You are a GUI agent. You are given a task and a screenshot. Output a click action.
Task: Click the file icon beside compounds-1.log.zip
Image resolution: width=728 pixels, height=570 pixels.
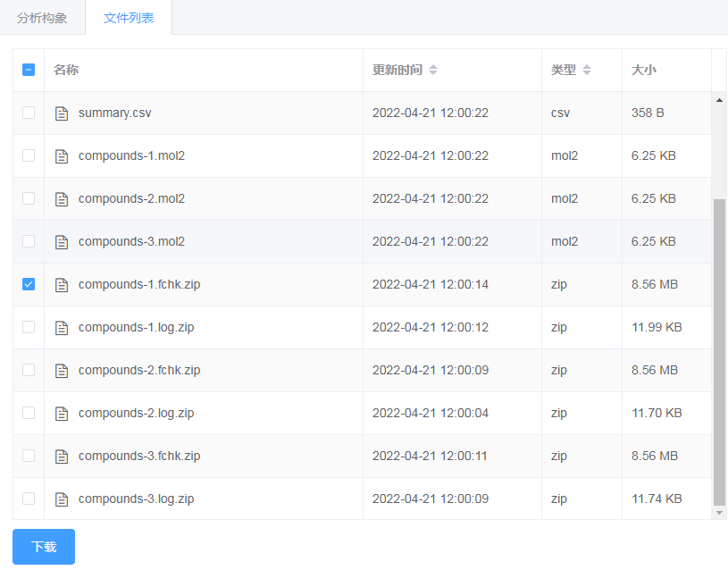[62, 328]
